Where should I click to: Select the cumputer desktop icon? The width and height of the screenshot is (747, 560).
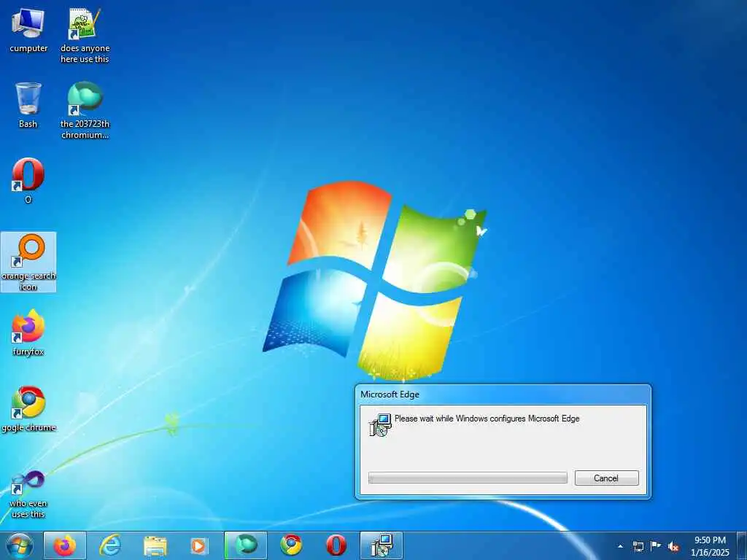pyautogui.click(x=28, y=29)
